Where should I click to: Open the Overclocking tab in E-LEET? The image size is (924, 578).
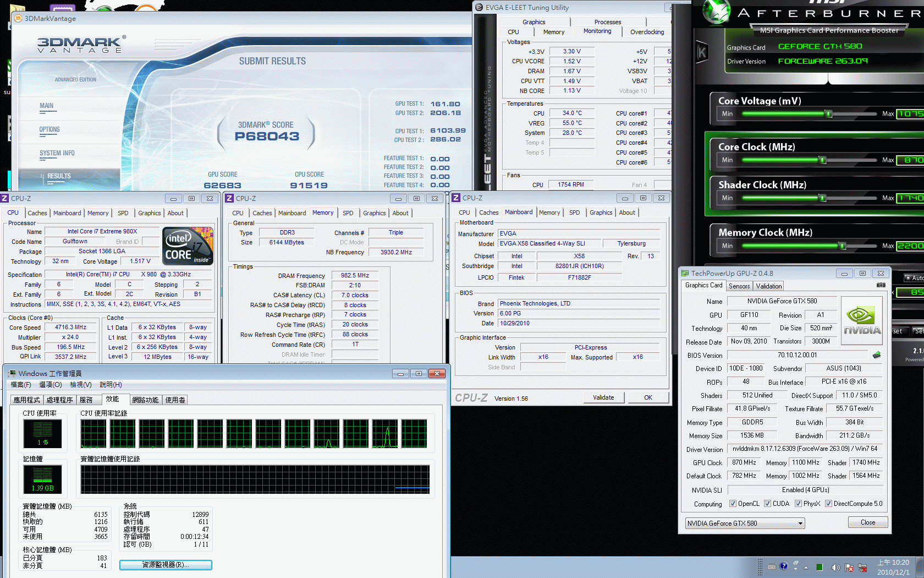pos(647,32)
